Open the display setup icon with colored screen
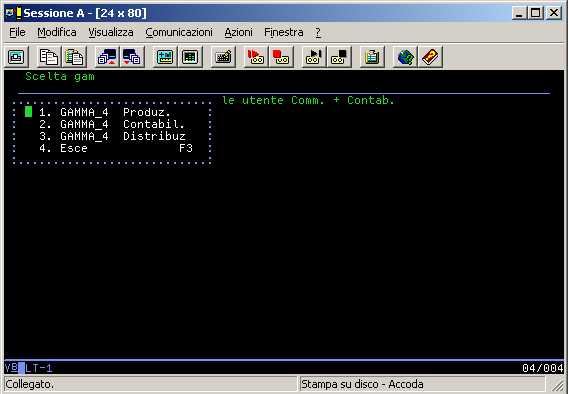 click(165, 57)
